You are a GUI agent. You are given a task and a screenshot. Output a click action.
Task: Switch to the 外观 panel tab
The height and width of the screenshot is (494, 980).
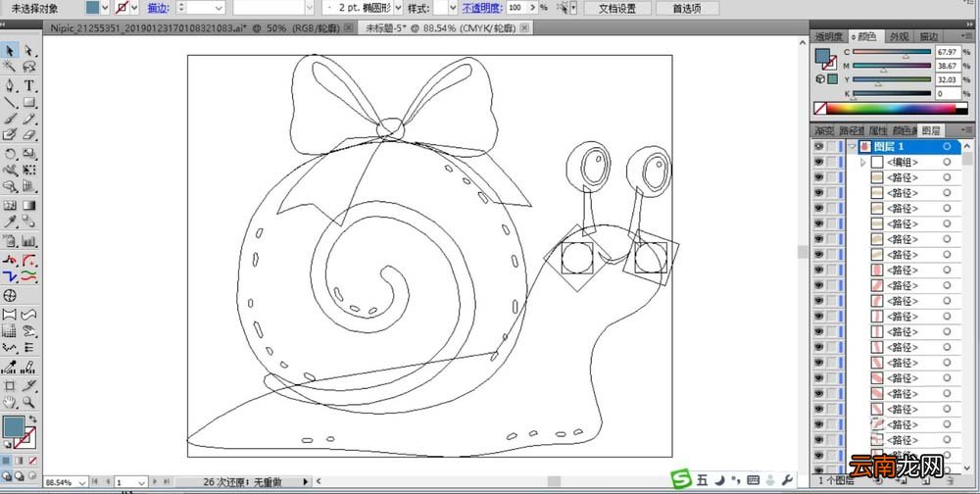[x=900, y=37]
